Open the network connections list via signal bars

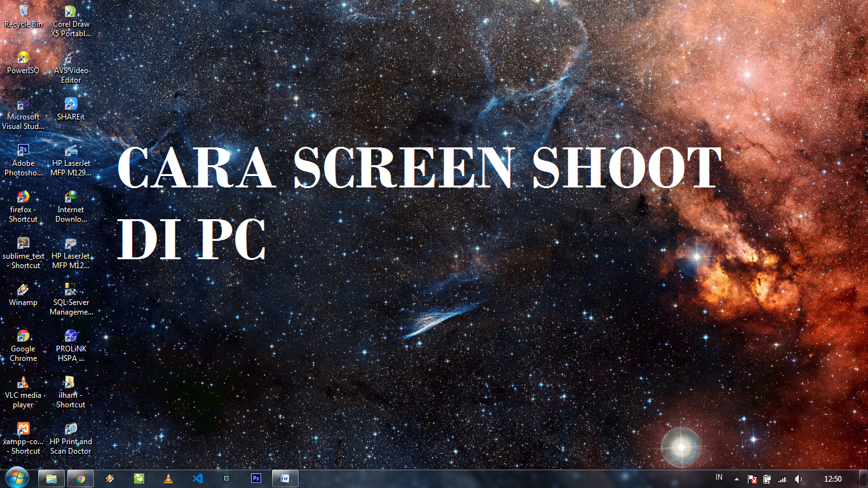[783, 479]
